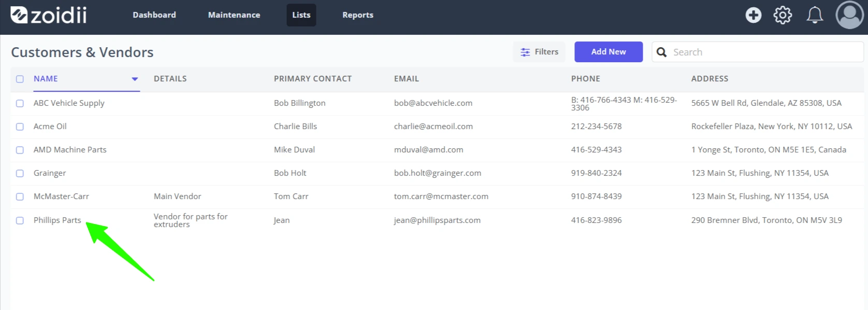This screenshot has width=868, height=310.
Task: Open the Phillips Parts entry
Action: [x=57, y=220]
